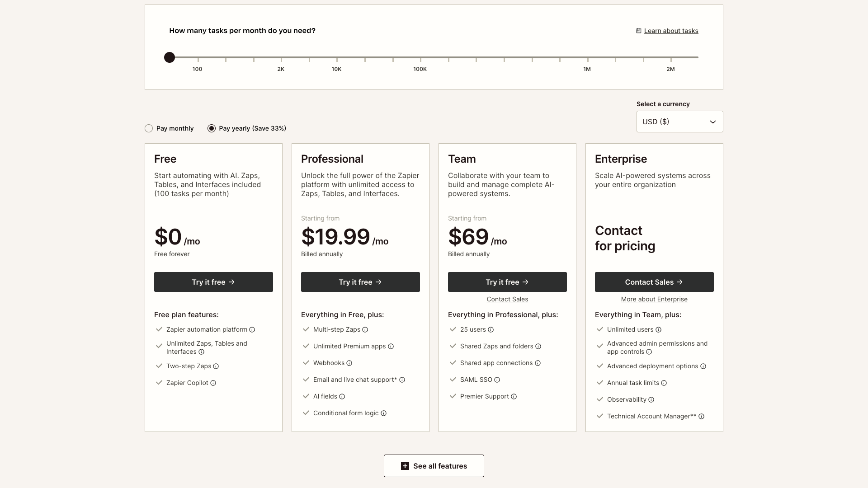Click the info icon next to AI fields
Screen dimensions: 868x488
pyautogui.click(x=341, y=396)
